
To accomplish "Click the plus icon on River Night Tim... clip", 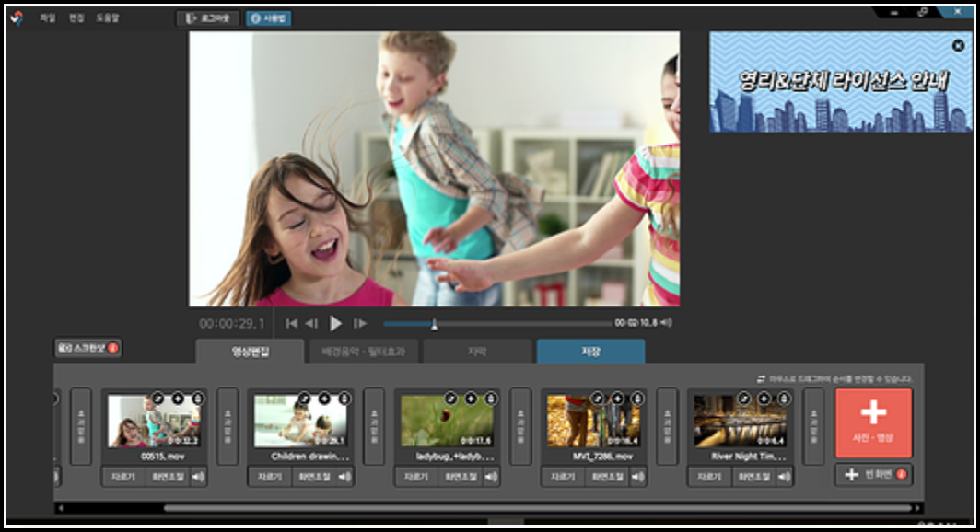I will click(764, 399).
